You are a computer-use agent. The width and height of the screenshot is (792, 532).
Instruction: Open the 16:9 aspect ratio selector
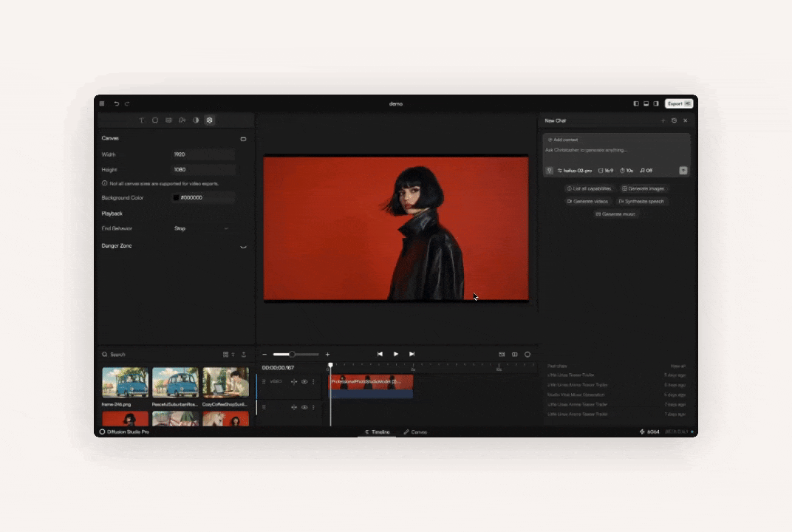(x=606, y=171)
